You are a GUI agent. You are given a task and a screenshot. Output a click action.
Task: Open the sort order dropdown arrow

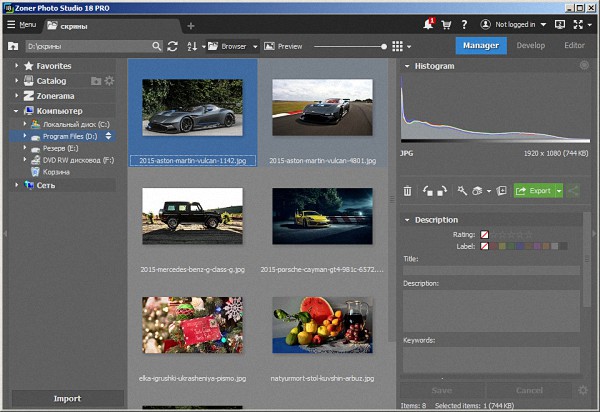204,47
